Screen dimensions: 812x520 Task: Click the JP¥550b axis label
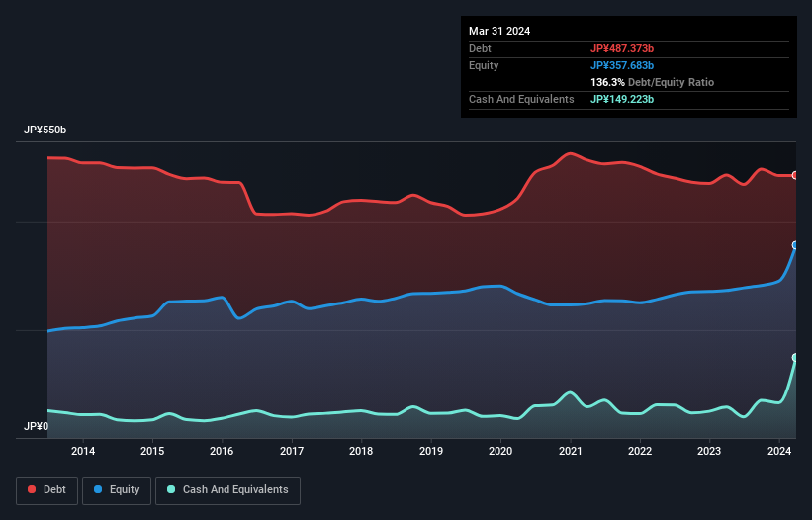(x=45, y=130)
